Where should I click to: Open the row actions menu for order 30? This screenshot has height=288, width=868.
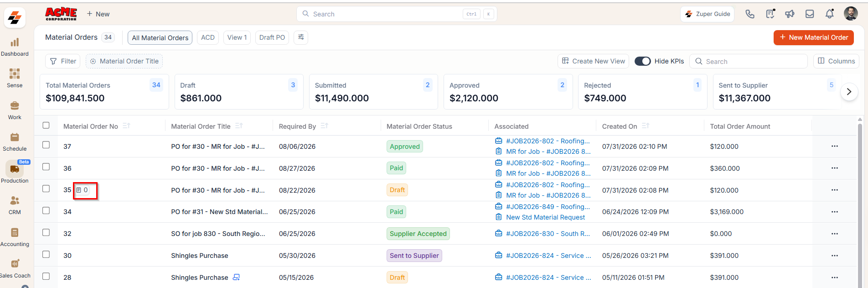(x=835, y=256)
